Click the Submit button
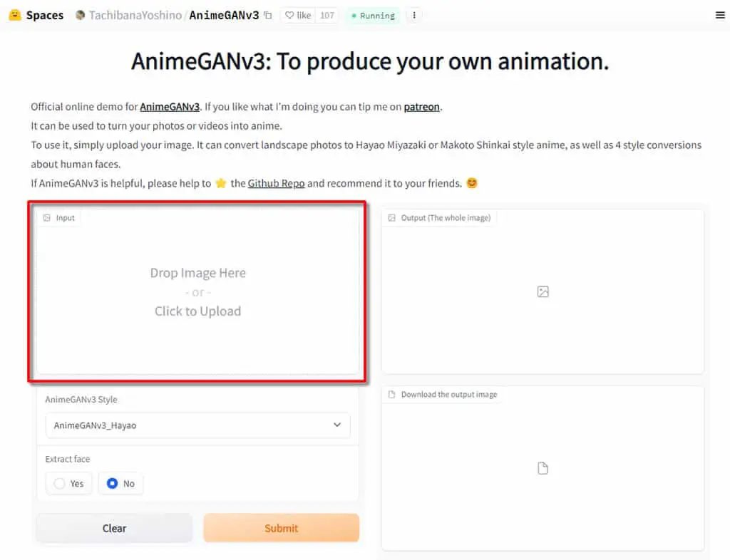 (281, 528)
